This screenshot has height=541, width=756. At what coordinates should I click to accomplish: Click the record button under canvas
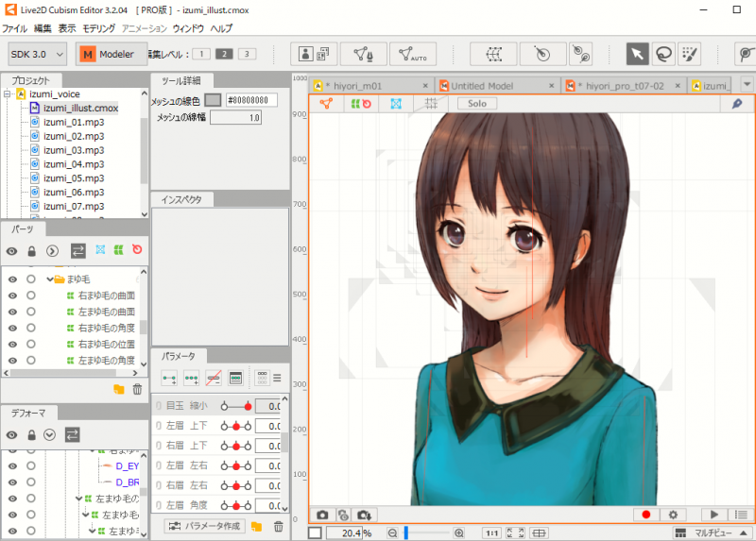(x=646, y=515)
